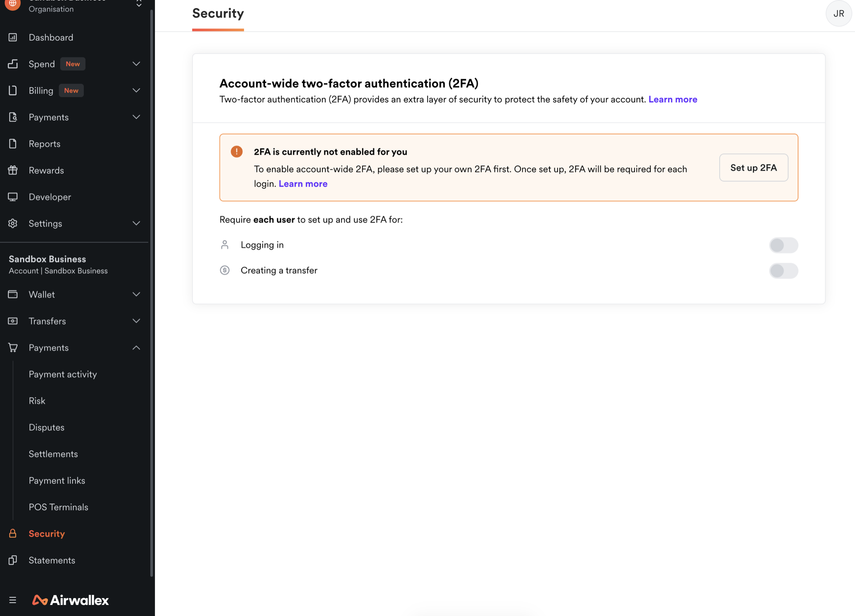Expand the Spend menu chevron
Screen dimensions: 855x616
136,64
